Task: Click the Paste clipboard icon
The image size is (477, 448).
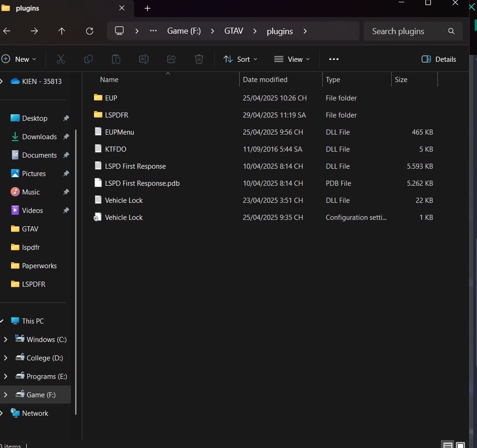Action: click(116, 59)
